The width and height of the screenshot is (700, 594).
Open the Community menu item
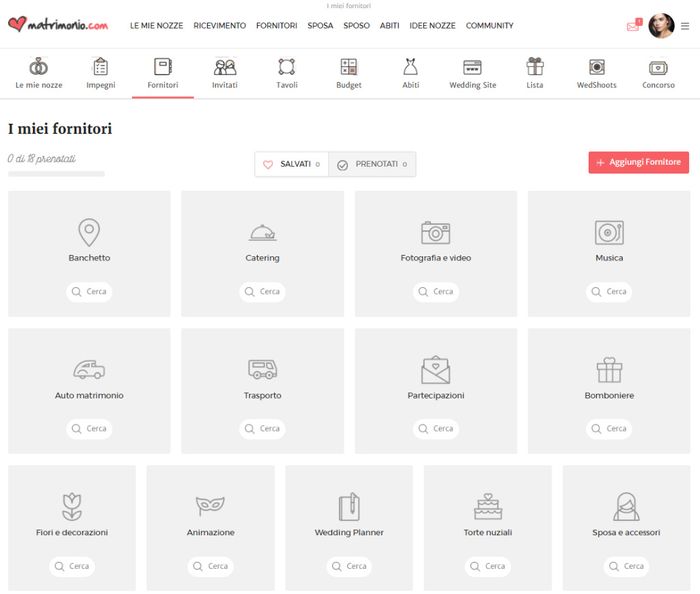pyautogui.click(x=489, y=26)
